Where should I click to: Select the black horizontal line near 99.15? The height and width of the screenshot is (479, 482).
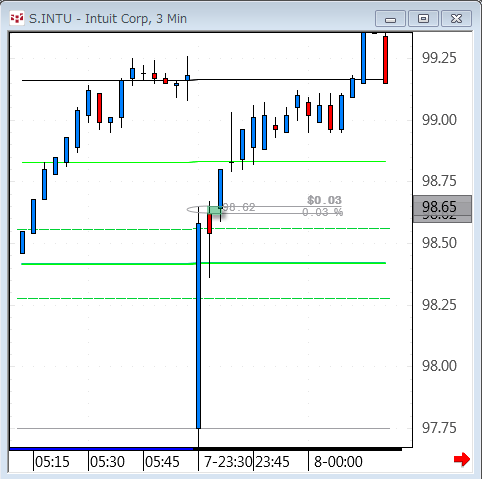(x=204, y=80)
